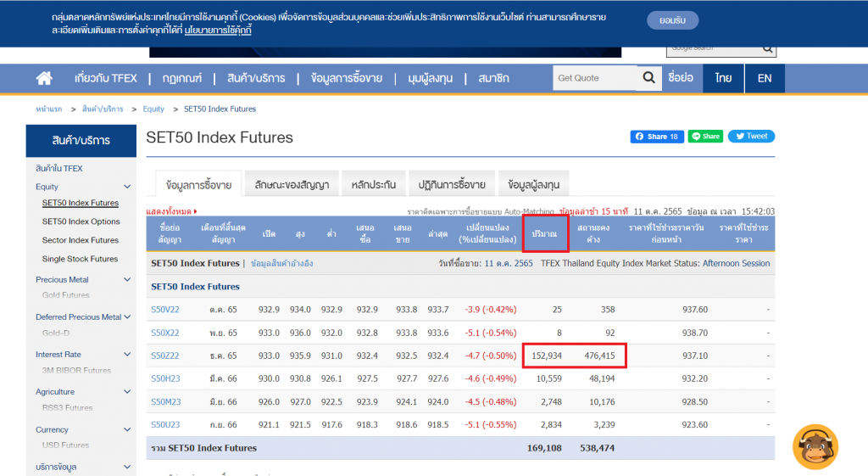The height and width of the screenshot is (476, 868).
Task: Open Single Stock Futures sidebar item
Action: (80, 259)
